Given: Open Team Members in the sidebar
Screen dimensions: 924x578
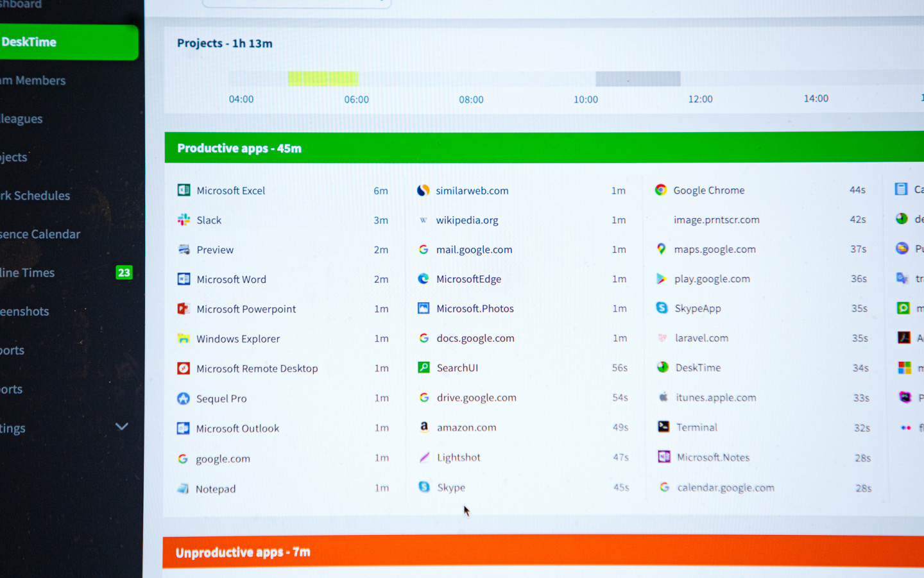Looking at the screenshot, I should point(38,81).
